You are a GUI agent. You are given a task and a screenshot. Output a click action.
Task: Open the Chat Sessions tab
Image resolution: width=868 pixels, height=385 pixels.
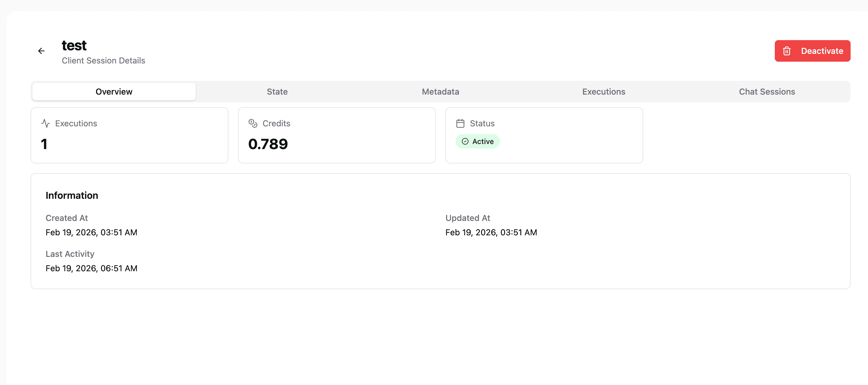[767, 91]
